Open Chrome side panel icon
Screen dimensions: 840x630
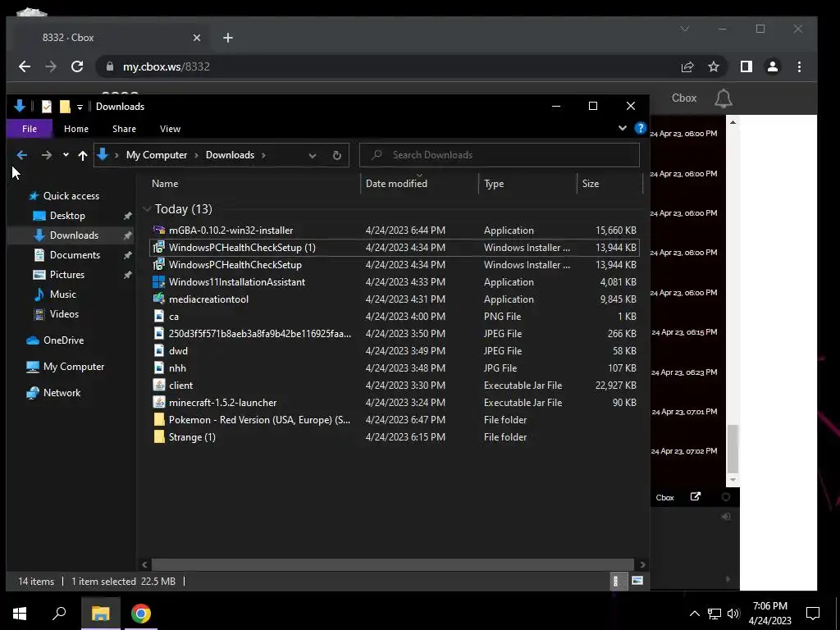746,66
